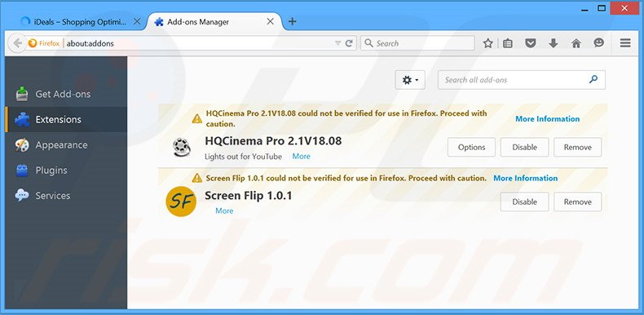The height and width of the screenshot is (315, 644).
Task: Disable the Screen Flip extension
Action: tap(524, 202)
